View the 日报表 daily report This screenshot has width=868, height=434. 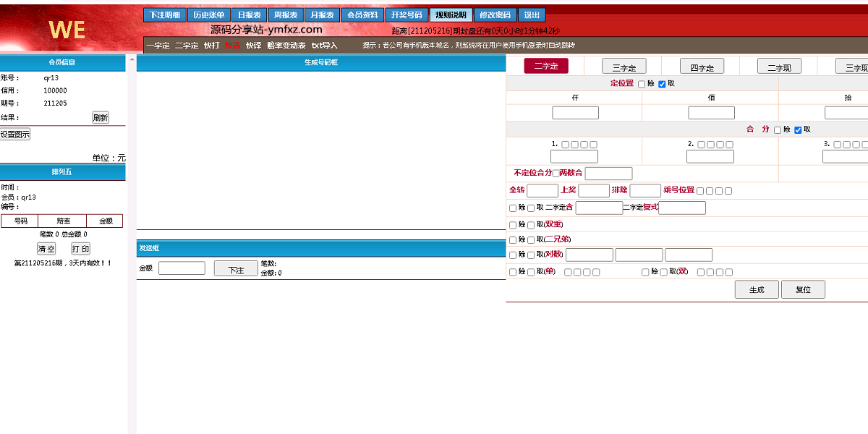(248, 14)
